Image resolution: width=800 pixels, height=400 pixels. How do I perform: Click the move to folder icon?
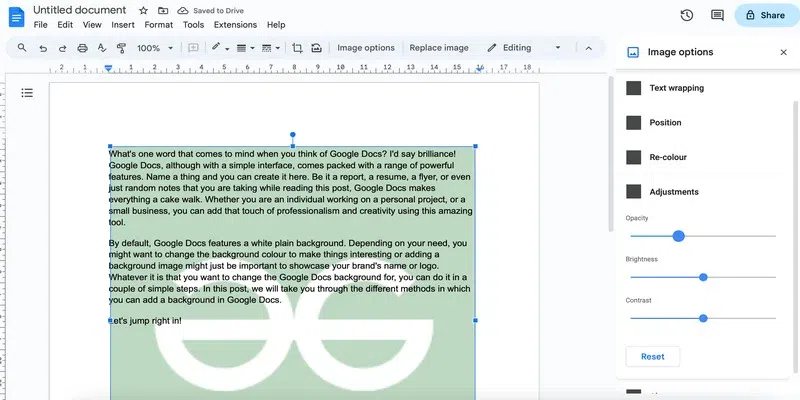163,11
